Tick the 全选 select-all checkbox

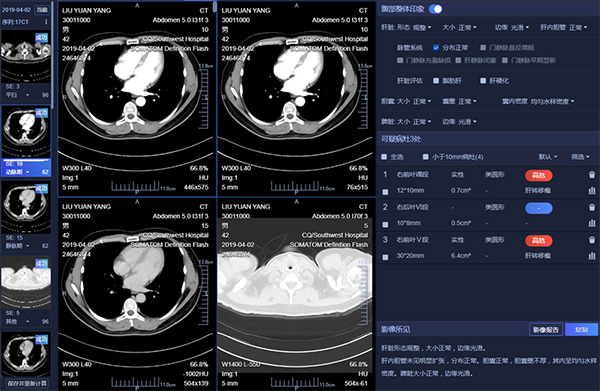[384, 157]
